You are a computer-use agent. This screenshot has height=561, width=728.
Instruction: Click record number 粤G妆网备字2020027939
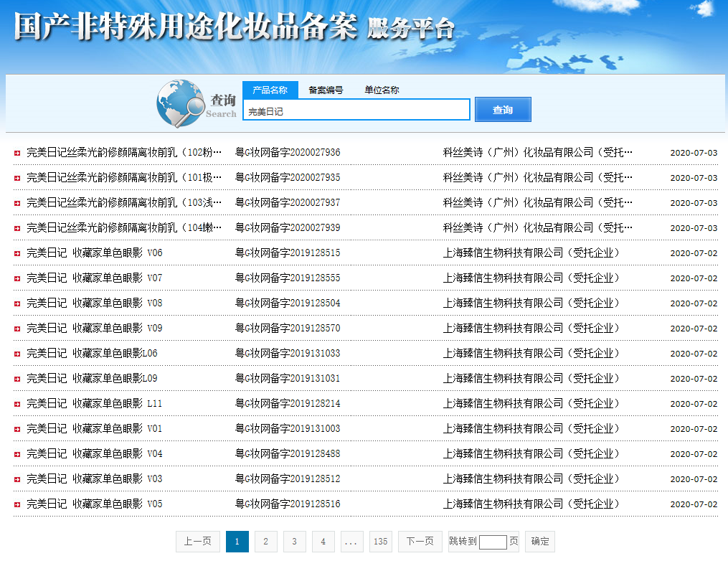click(x=288, y=227)
